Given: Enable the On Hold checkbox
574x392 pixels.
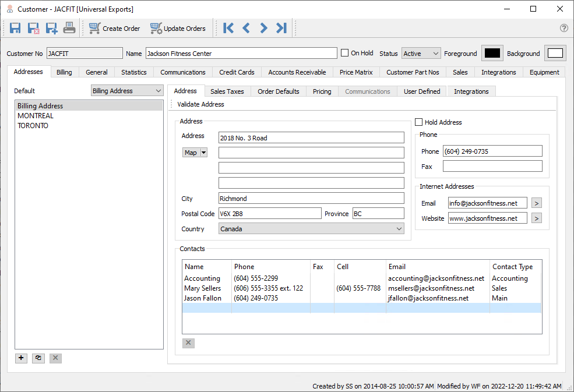Looking at the screenshot, I should (345, 53).
